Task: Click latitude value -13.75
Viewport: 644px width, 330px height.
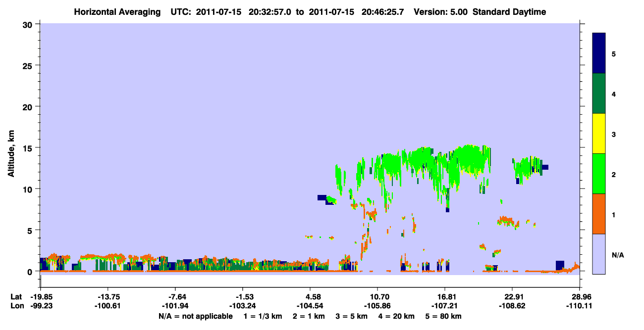Action: 107,297
